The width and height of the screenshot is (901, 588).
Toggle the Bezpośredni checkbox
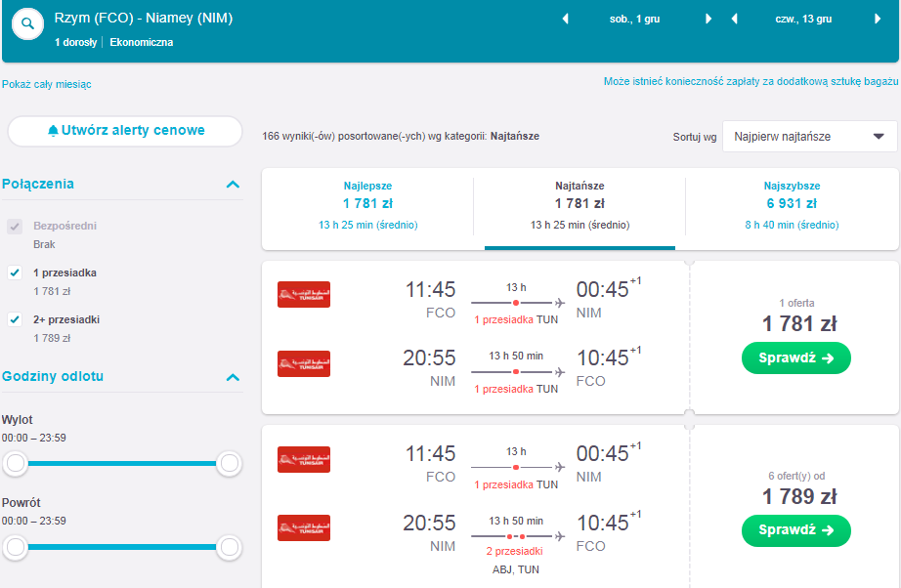pos(15,227)
